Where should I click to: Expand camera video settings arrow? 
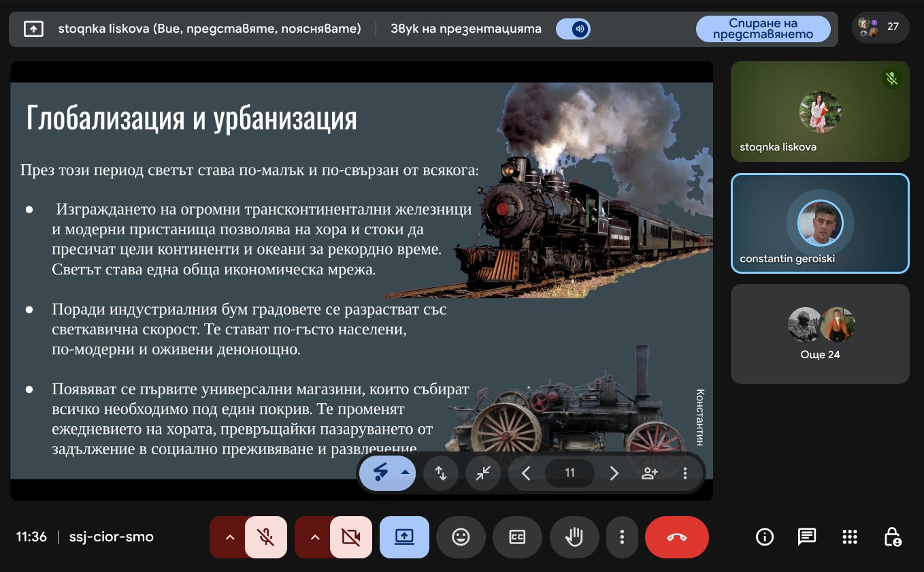coord(314,537)
